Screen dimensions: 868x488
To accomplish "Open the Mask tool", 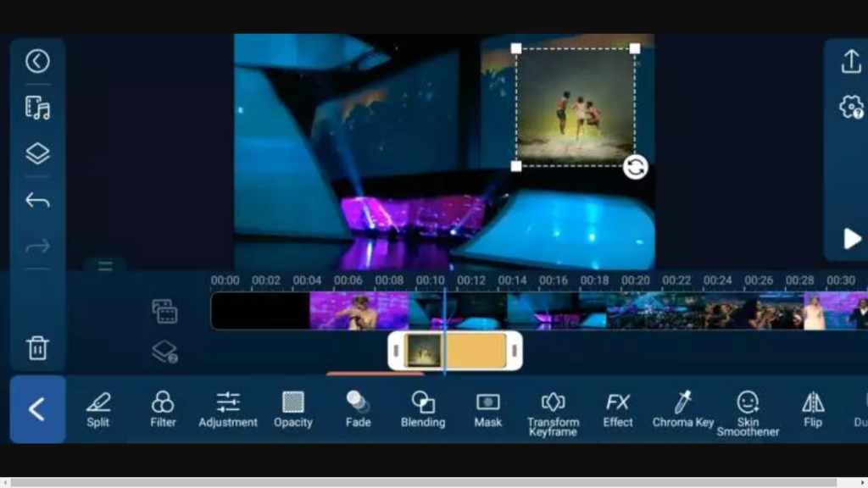I will point(487,409).
